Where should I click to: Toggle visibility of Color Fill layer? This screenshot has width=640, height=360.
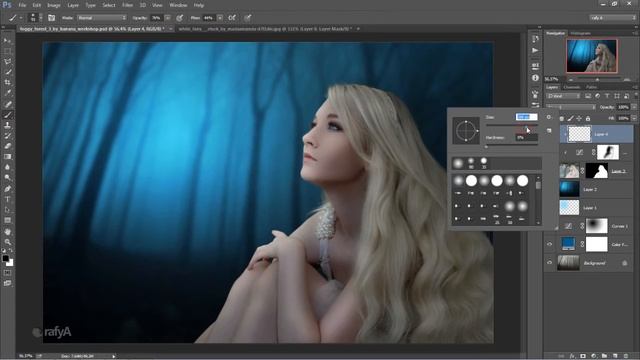coord(549,244)
